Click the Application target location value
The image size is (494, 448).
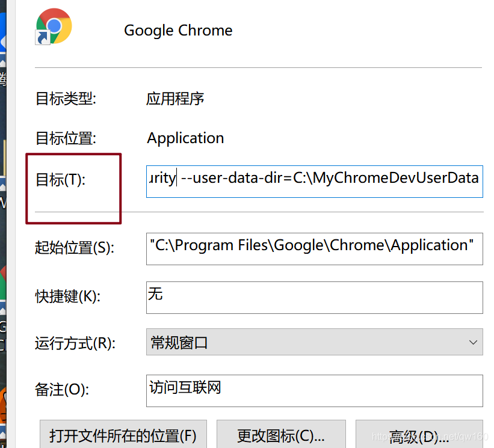185,138
